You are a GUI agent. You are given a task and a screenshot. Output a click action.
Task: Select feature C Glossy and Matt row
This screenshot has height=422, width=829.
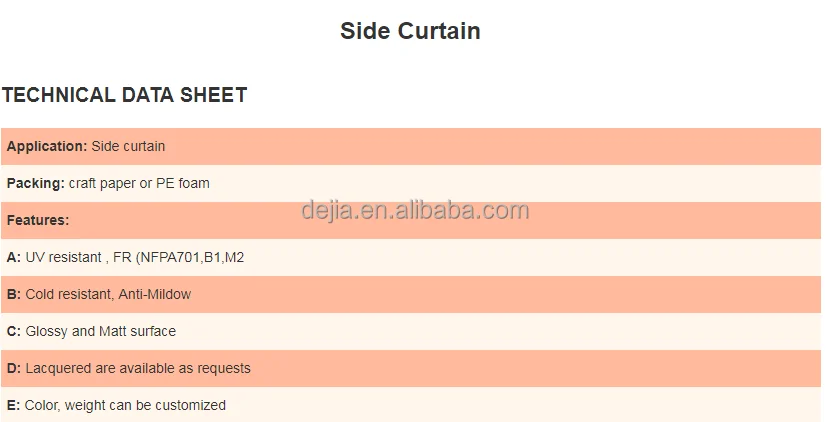[411, 332]
